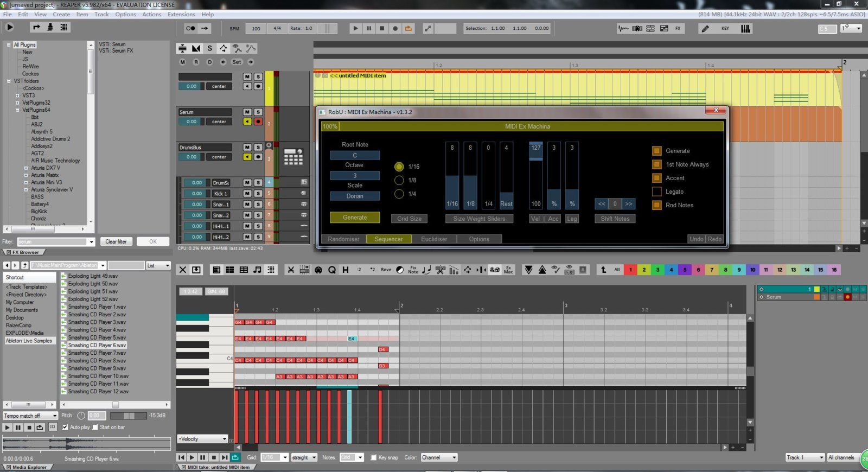The height and width of the screenshot is (472, 868).
Task: Toggle the orange repeat loop button
Action: click(408, 28)
